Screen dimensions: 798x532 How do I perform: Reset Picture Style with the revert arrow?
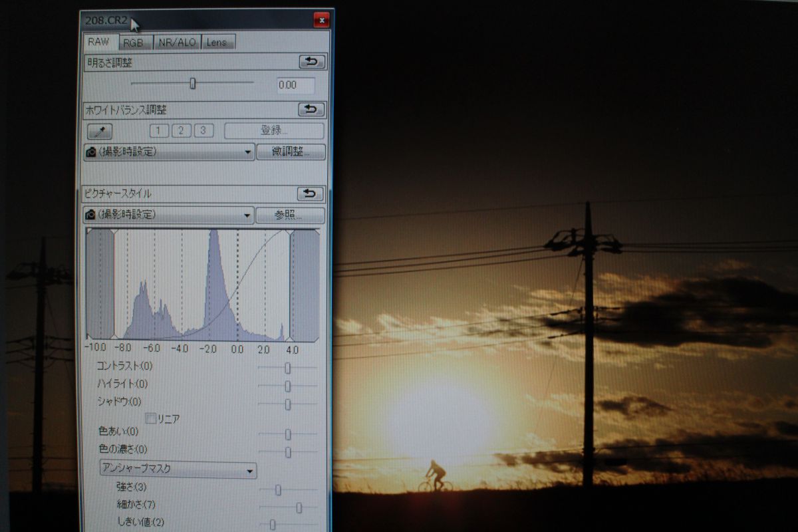click(x=310, y=194)
